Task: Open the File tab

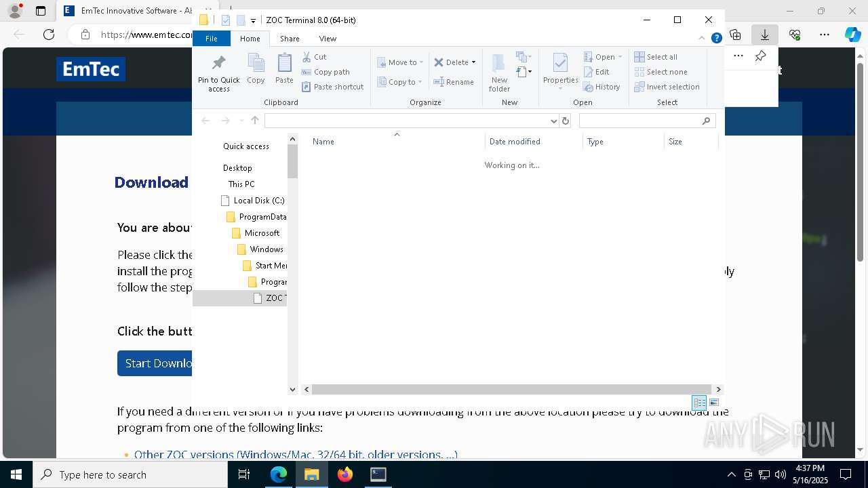Action: (212, 39)
